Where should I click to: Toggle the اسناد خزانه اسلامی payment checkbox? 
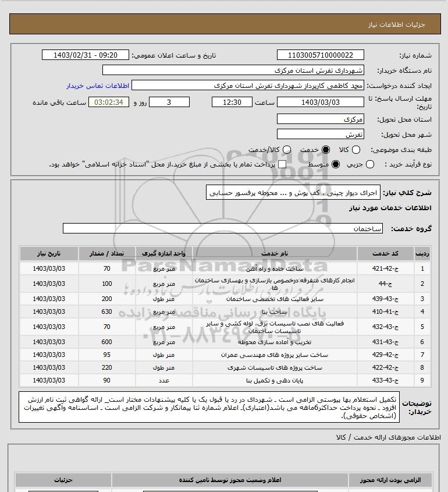click(x=282, y=164)
